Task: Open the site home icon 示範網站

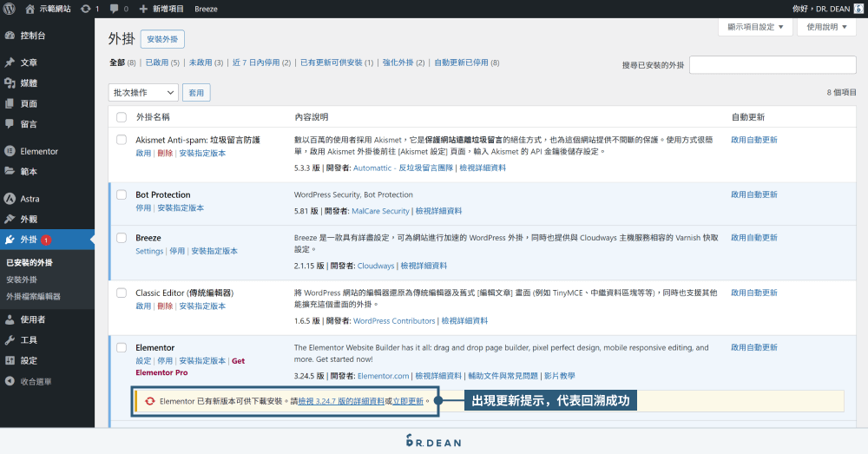Action: [x=30, y=9]
